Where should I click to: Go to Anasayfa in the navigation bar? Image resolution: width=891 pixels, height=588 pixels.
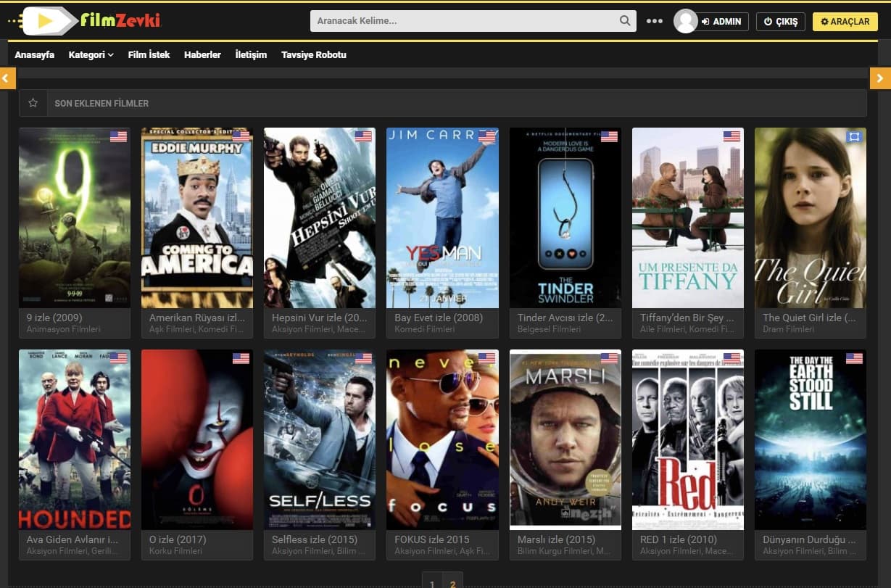(35, 55)
